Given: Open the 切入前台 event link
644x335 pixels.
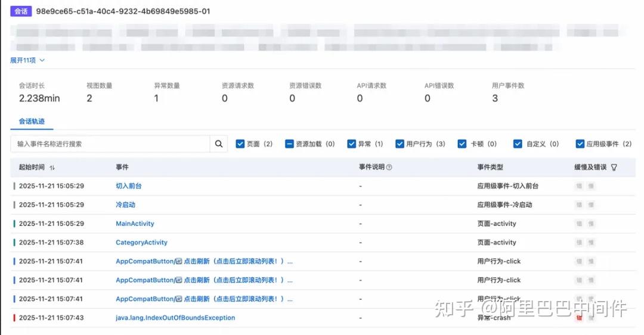Looking at the screenshot, I should (x=129, y=185).
